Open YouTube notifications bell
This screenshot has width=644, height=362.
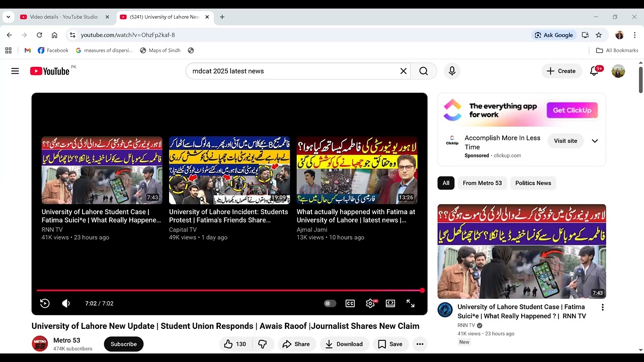[x=594, y=71]
